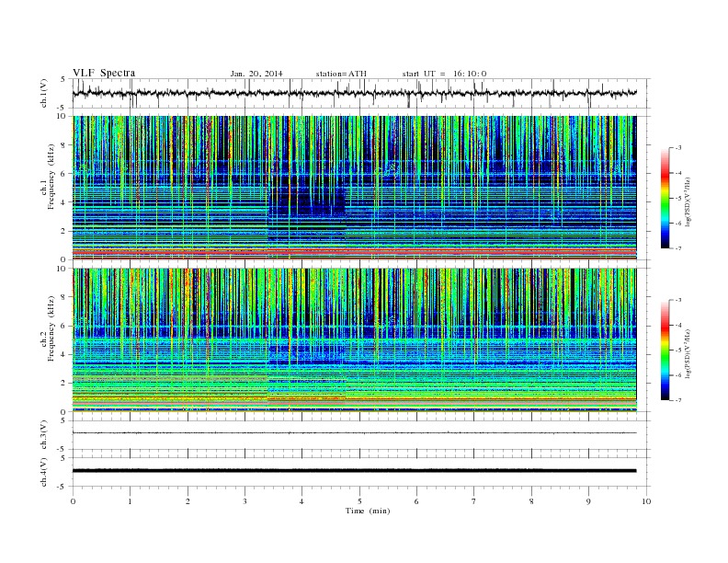Click the bottom time-axis tick label "8"
The width and height of the screenshot is (728, 563).
[531, 501]
